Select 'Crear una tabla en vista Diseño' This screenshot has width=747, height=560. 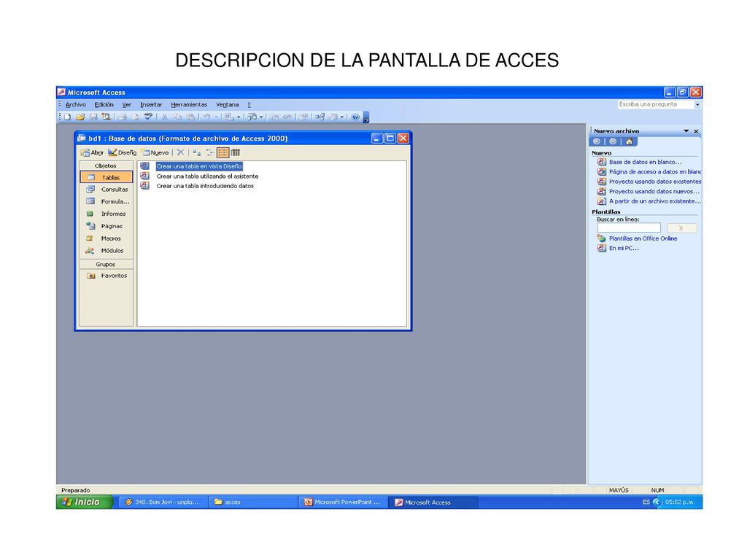point(199,166)
